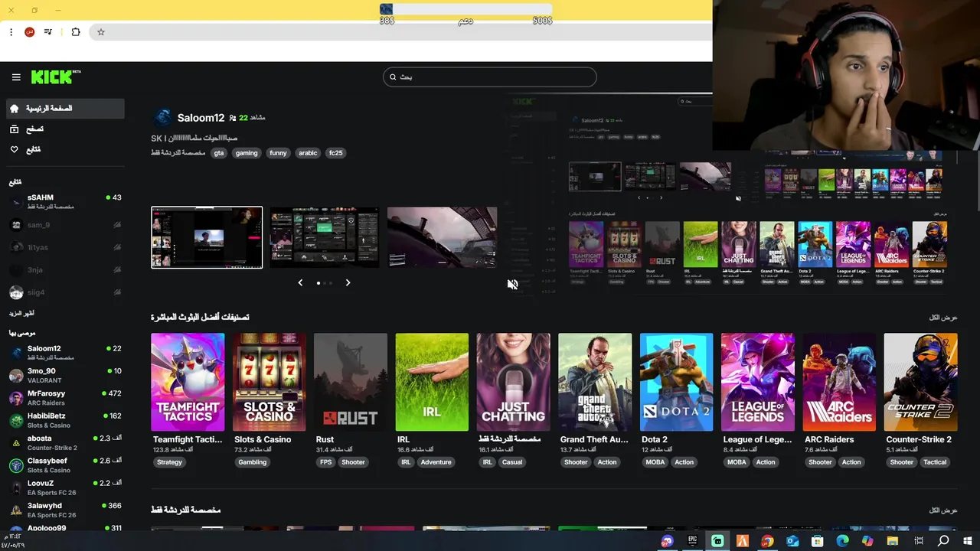Click the Saloom12 avatar in featured stream

pos(162,117)
